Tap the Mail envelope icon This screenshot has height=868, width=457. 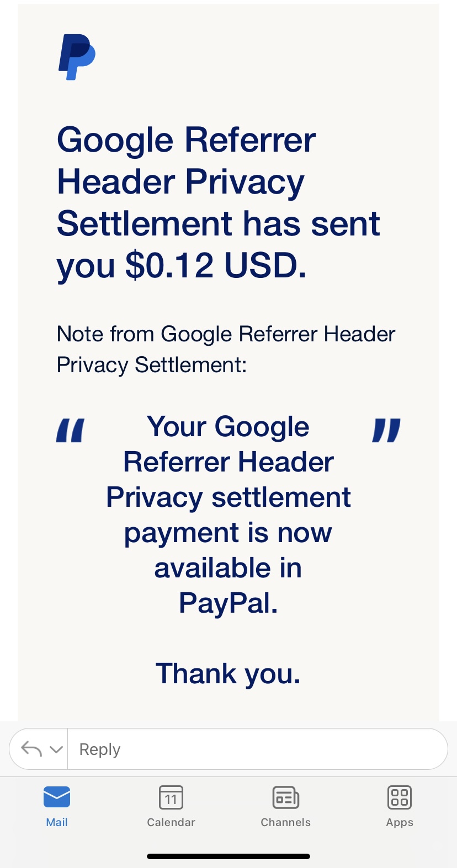(x=57, y=797)
